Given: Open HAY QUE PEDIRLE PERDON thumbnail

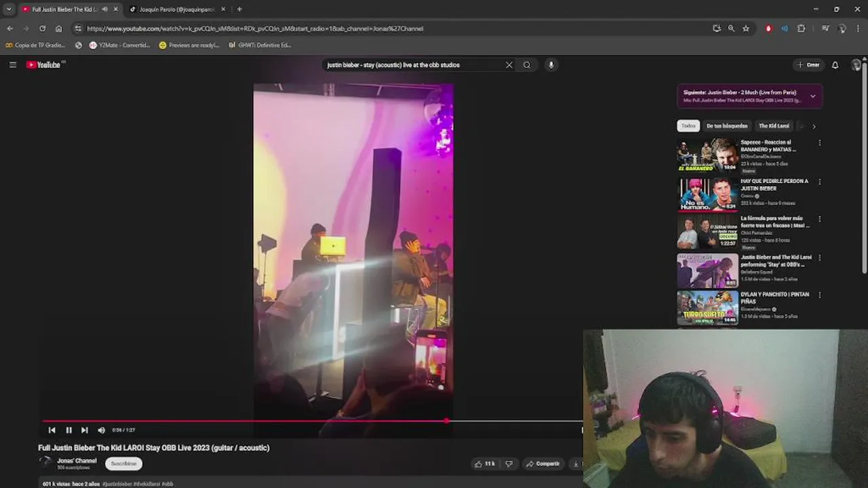Looking at the screenshot, I should coord(707,194).
